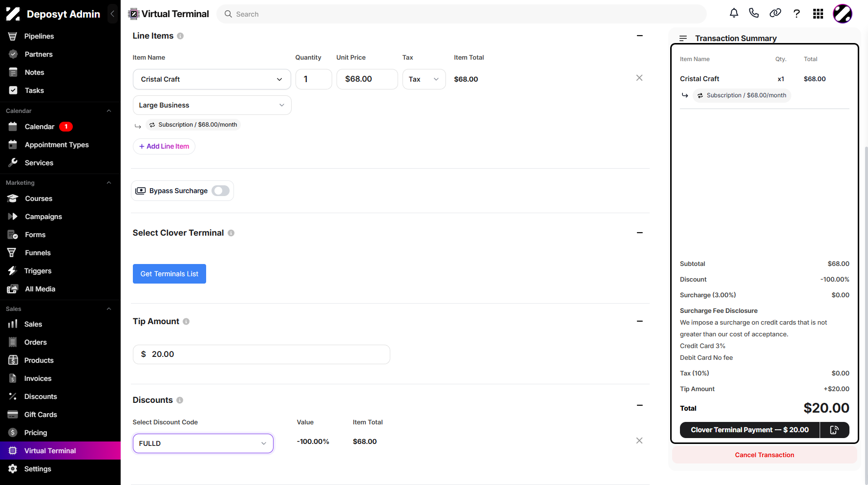Viewport: 868px width, 485px height.
Task: Collapse the Sales sidebar group
Action: 109,309
